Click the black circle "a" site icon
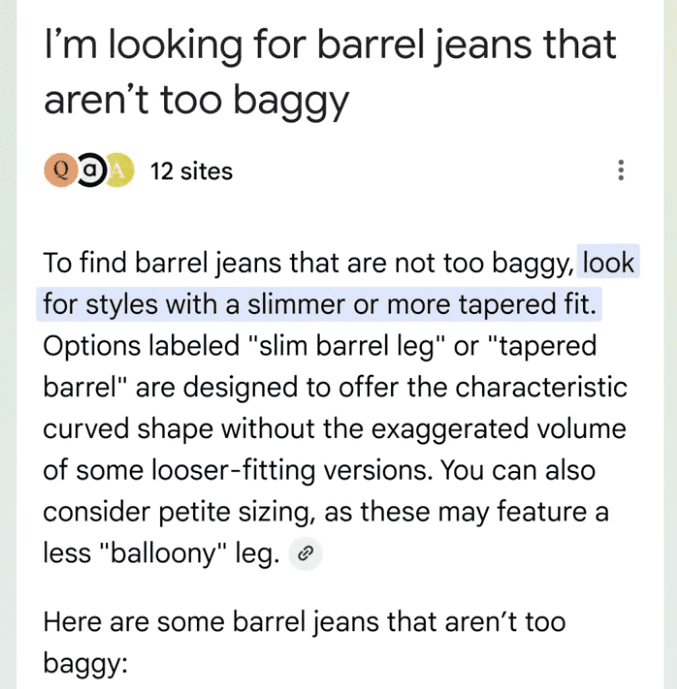 pyautogui.click(x=89, y=170)
